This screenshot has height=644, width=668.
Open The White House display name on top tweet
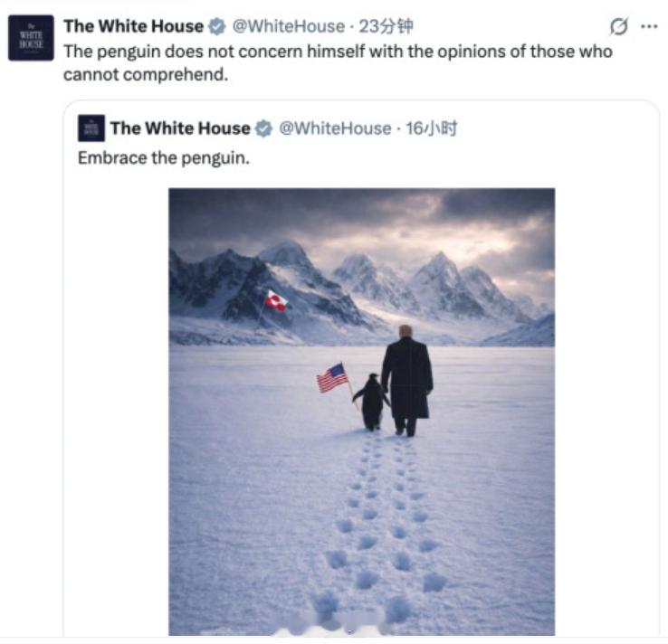(x=134, y=26)
